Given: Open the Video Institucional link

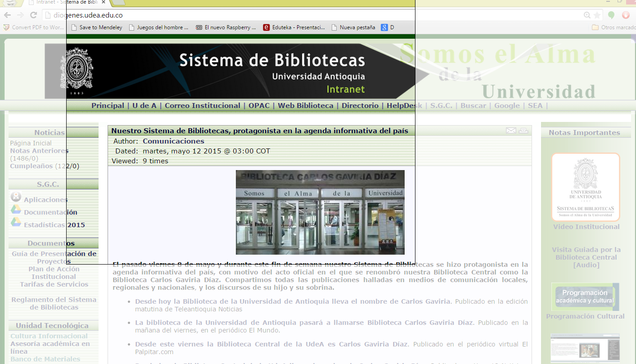Looking at the screenshot, I should tap(586, 227).
